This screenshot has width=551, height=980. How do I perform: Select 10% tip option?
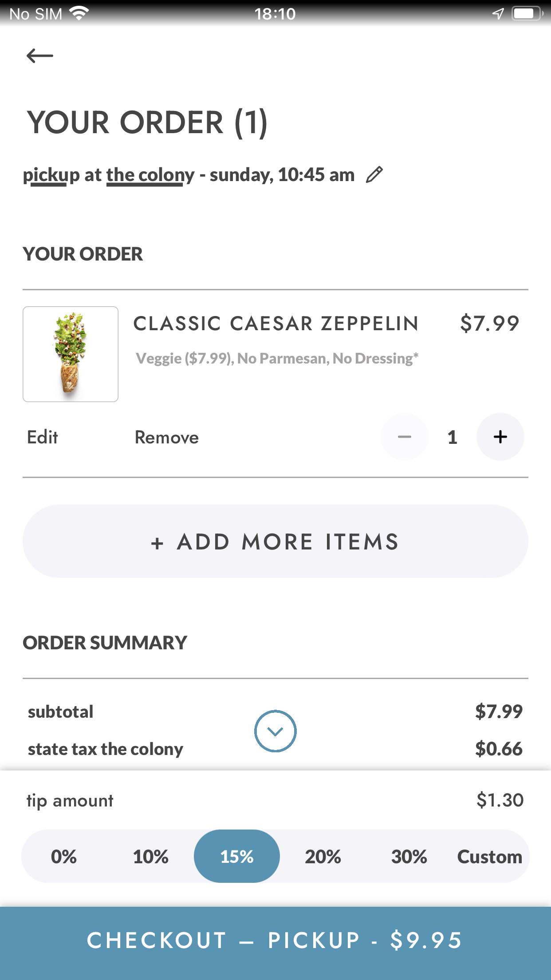[150, 856]
